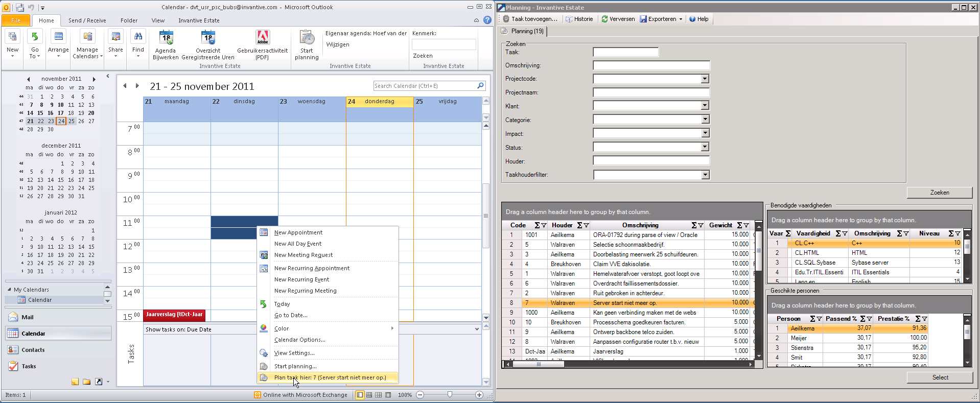Click Shortcuts icon in navigation pane
Image resolution: width=980 pixels, height=403 pixels.
pos(99,382)
